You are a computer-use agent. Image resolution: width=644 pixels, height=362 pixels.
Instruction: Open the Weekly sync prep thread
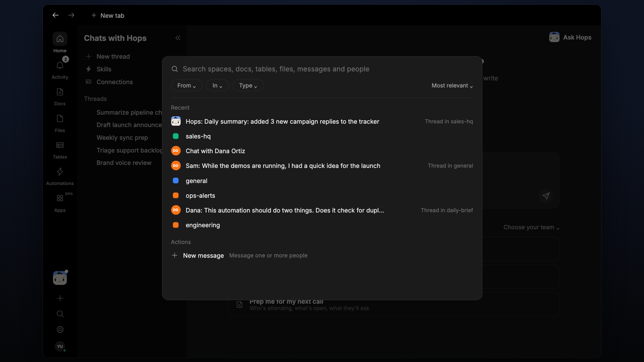122,137
